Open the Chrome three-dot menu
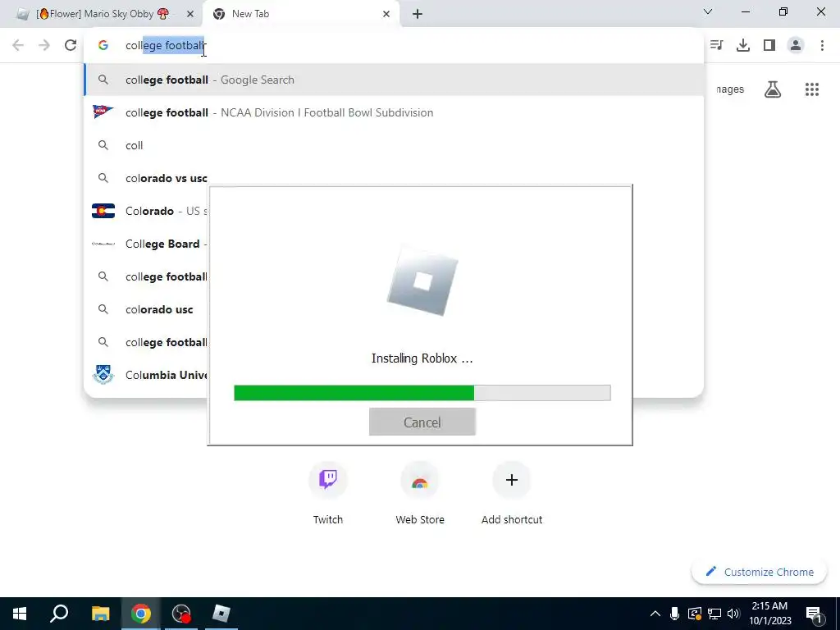This screenshot has width=840, height=630. [x=822, y=46]
